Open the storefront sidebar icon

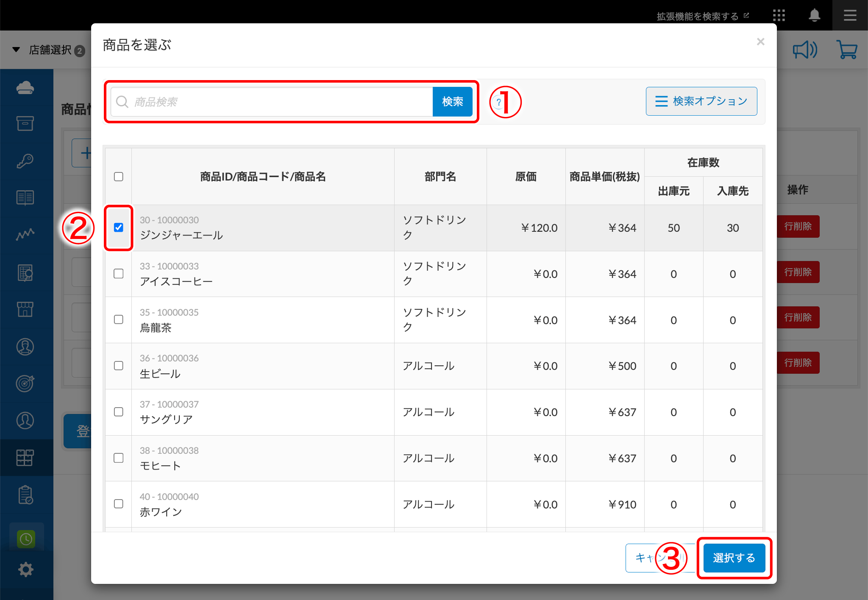(25, 309)
